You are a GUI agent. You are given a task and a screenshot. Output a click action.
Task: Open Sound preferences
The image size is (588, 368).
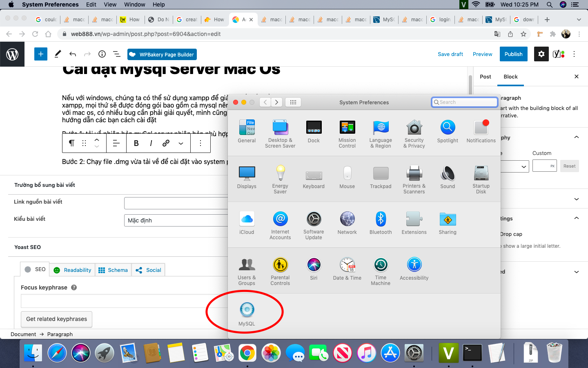pyautogui.click(x=448, y=177)
